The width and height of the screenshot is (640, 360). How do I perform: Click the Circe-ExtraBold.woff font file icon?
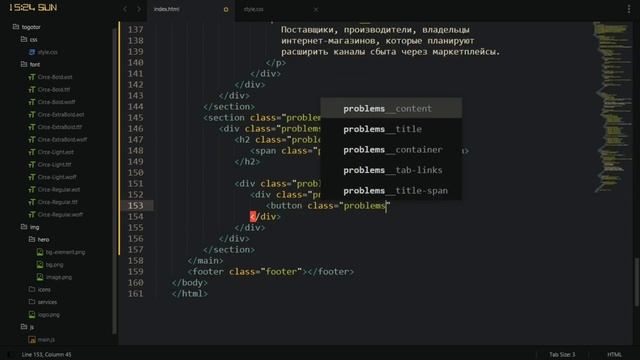pyautogui.click(x=32, y=140)
